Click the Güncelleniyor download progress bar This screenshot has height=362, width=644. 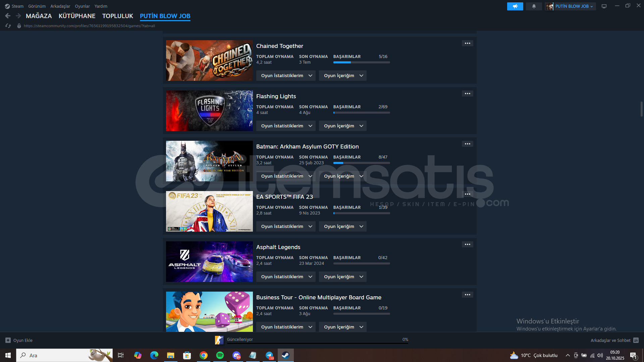tap(317, 343)
